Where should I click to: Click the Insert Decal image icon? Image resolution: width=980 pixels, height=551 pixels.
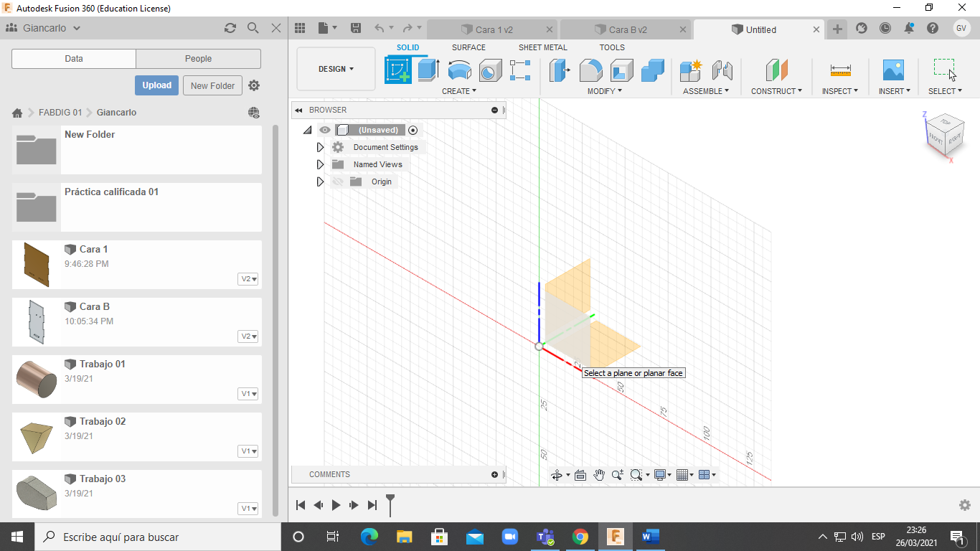click(x=893, y=70)
